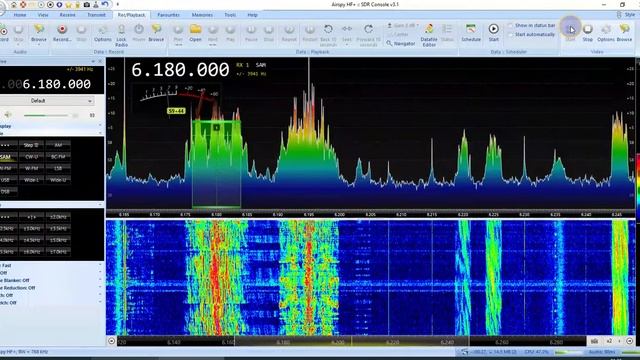Choose the ±7.0kHz filter button
The width and height of the screenshot is (640, 360).
[x=58, y=252]
